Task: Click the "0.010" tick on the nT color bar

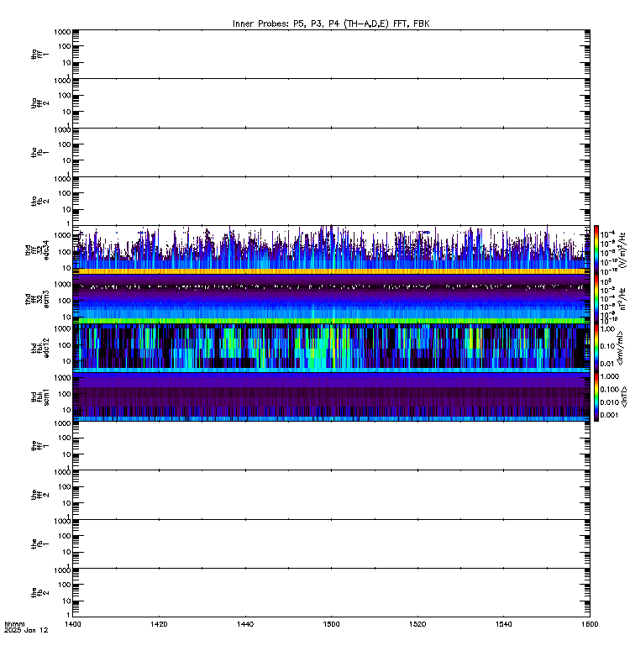Action: (610, 402)
